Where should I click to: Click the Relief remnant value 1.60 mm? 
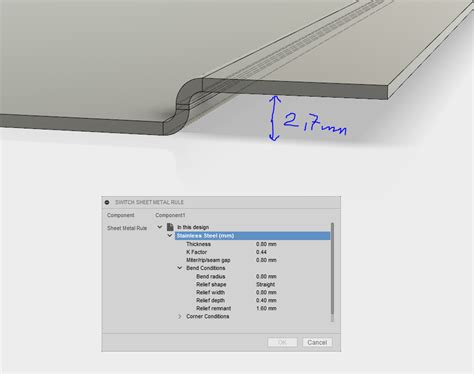click(x=266, y=308)
